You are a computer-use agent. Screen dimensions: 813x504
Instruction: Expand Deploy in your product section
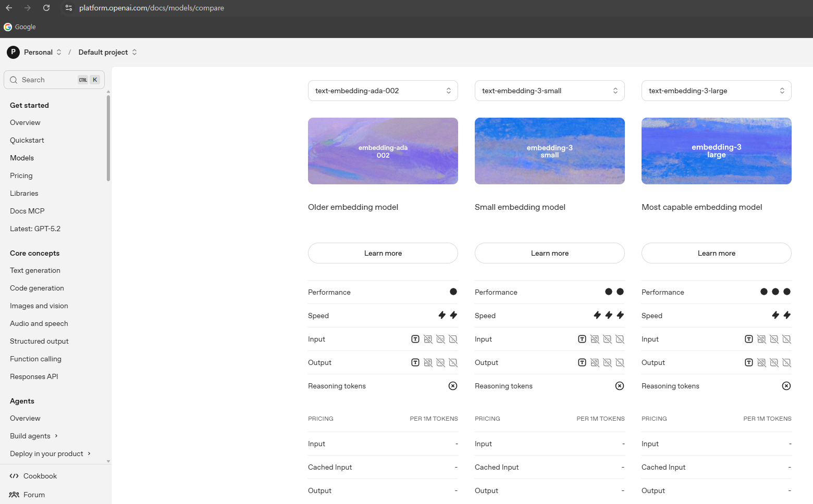(51, 453)
